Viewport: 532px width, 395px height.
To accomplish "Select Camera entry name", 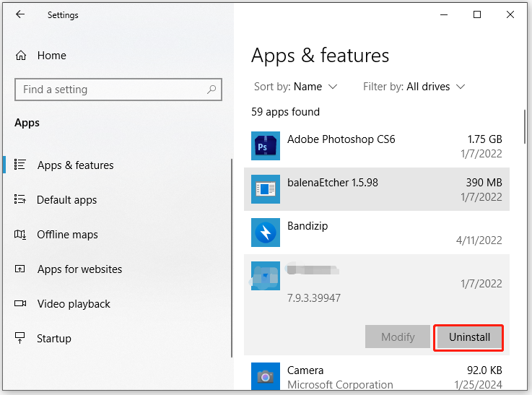I will [305, 370].
